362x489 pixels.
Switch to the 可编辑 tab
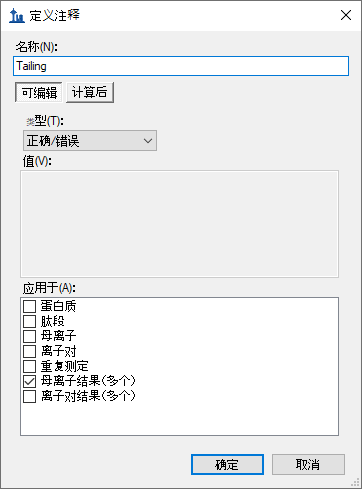(x=39, y=92)
